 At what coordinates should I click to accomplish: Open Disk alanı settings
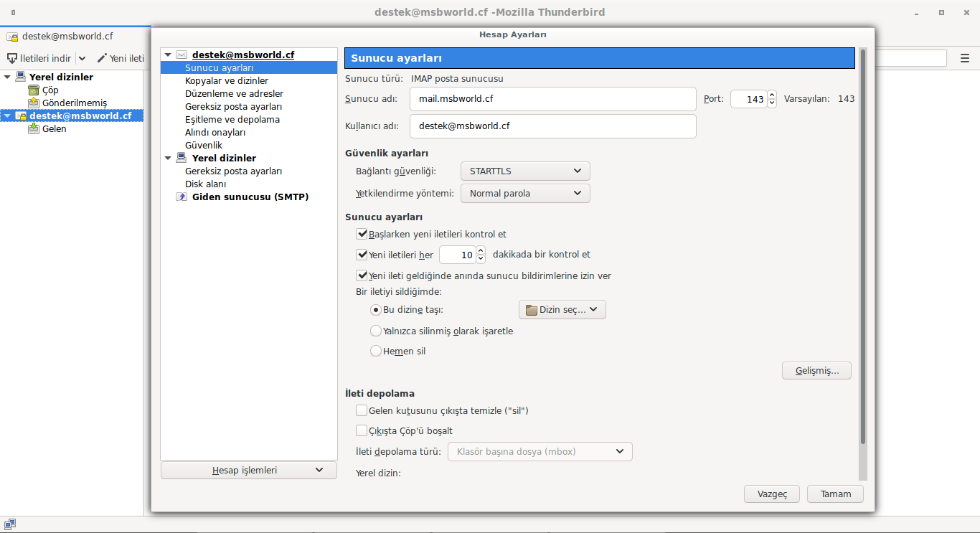pos(205,184)
